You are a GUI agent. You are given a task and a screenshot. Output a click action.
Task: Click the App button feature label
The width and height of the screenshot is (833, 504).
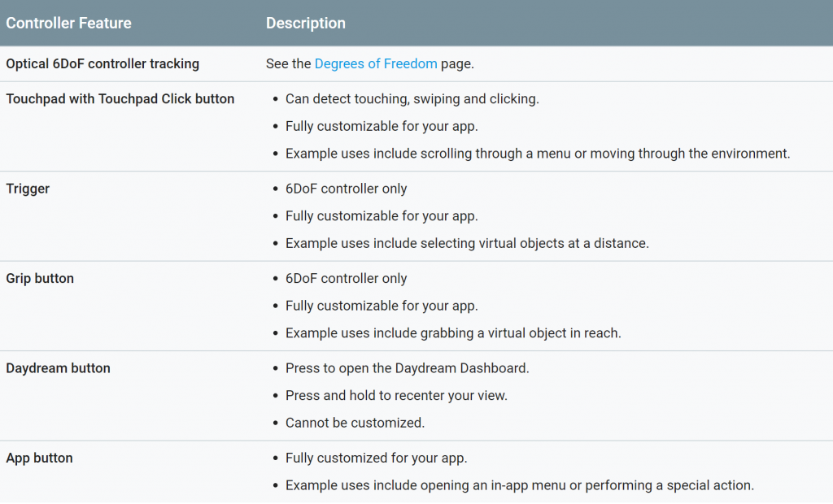pyautogui.click(x=39, y=458)
